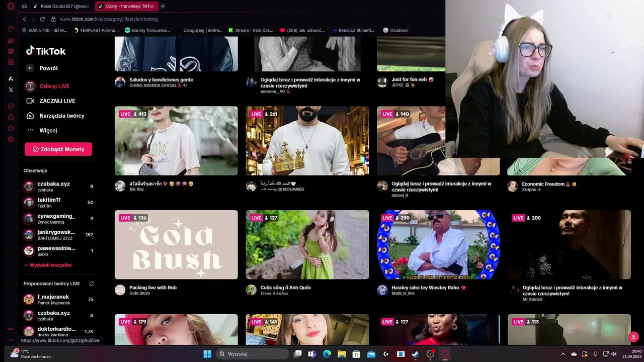
Task: Open the Hasdey raho tey Wasdey Raho live
Action: tap(438, 245)
